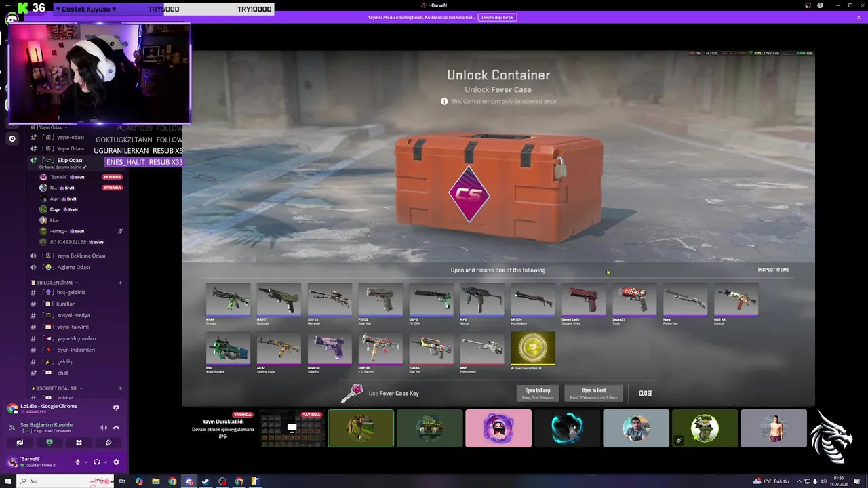Click the Fever Case Key icon

[352, 392]
